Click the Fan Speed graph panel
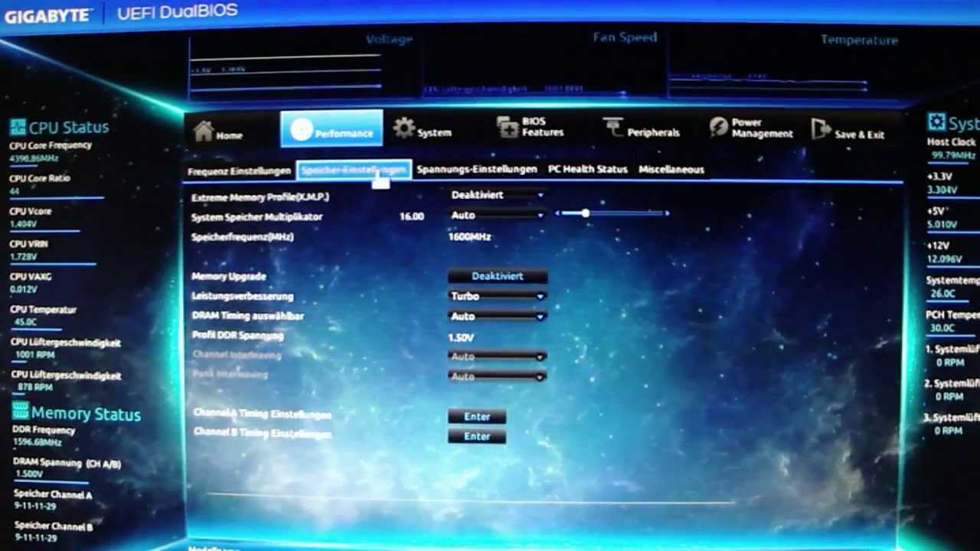The width and height of the screenshot is (980, 551). click(x=542, y=66)
